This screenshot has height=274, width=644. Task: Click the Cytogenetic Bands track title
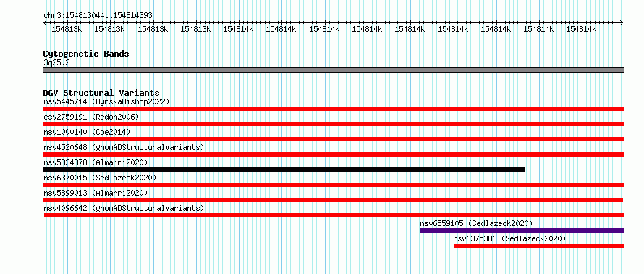(x=86, y=54)
